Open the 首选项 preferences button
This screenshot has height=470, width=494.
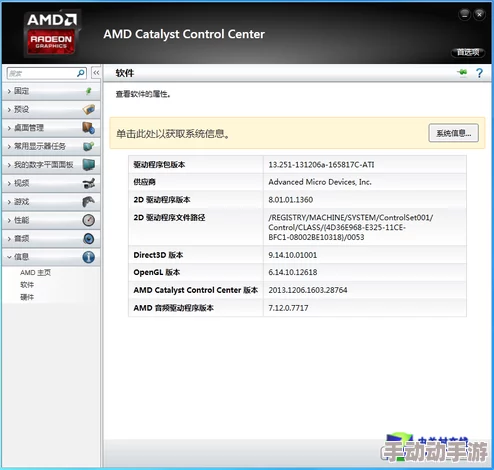(x=468, y=52)
